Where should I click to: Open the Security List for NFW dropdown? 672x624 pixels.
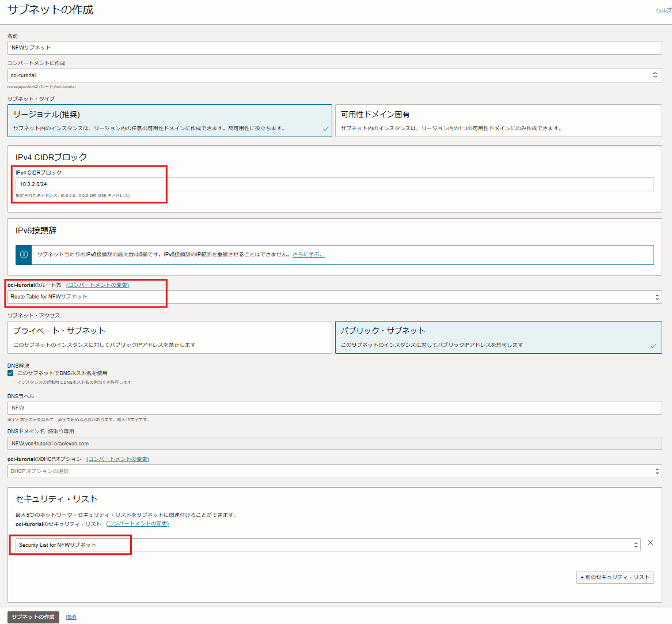[327, 545]
